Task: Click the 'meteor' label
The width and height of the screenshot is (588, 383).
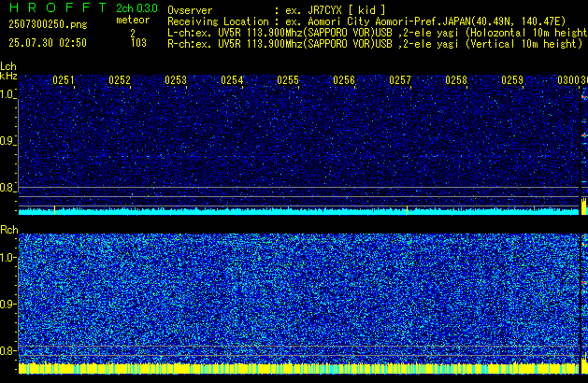Action: pos(133,20)
